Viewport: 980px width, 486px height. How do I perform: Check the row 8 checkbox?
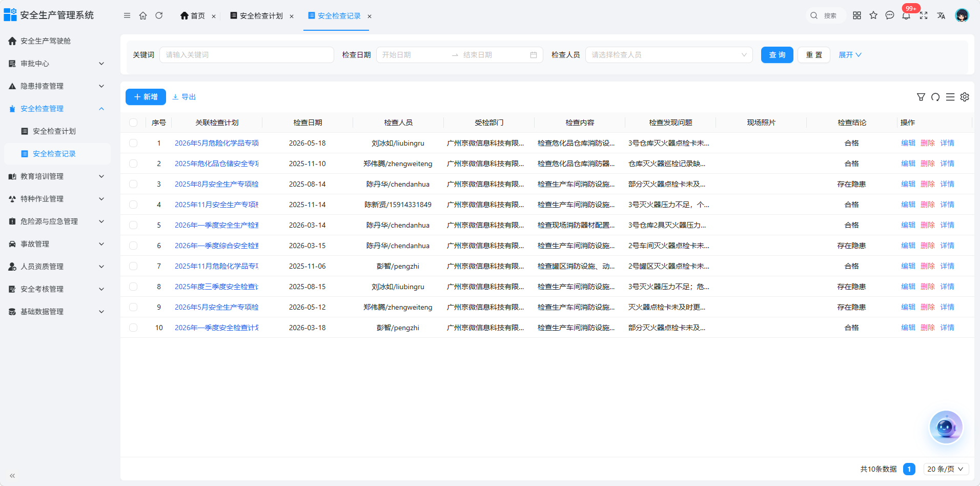click(x=133, y=287)
